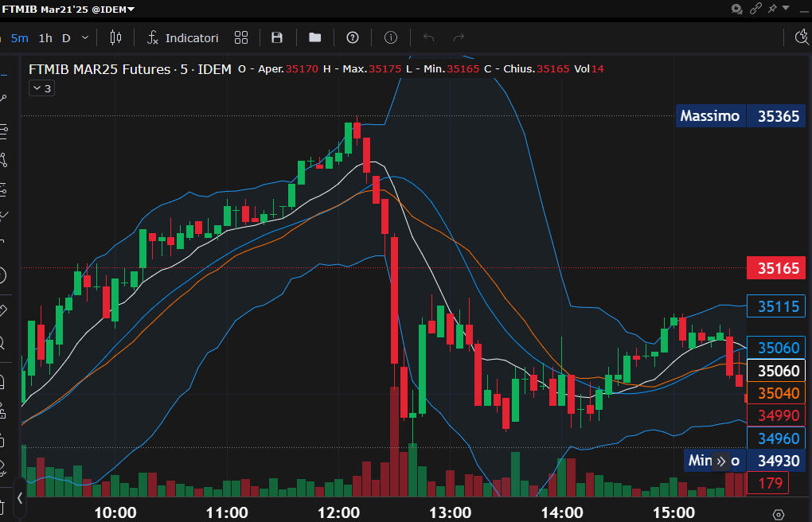Select the D daily timeframe
The width and height of the screenshot is (812, 522).
coord(66,38)
